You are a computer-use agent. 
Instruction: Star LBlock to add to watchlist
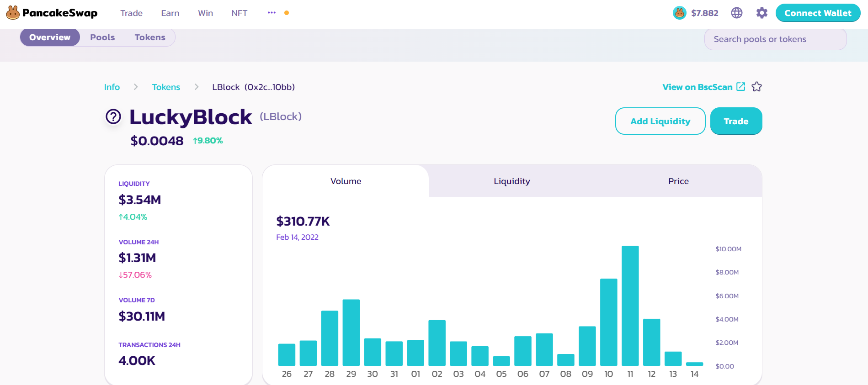tap(757, 87)
